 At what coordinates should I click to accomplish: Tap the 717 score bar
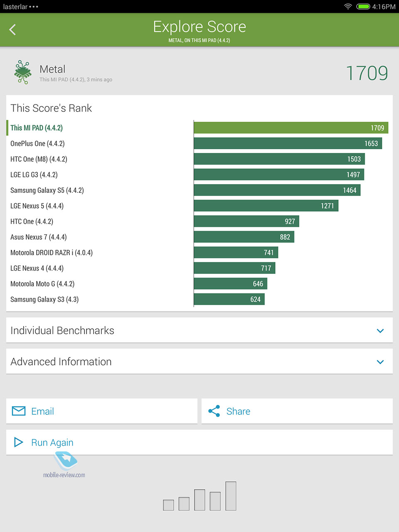coord(234,268)
